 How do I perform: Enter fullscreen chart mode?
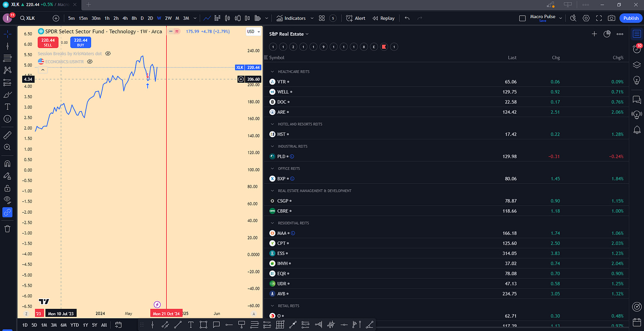pyautogui.click(x=599, y=18)
